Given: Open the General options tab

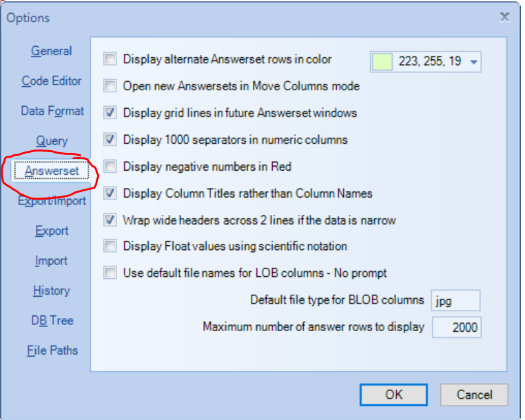Looking at the screenshot, I should click(51, 51).
